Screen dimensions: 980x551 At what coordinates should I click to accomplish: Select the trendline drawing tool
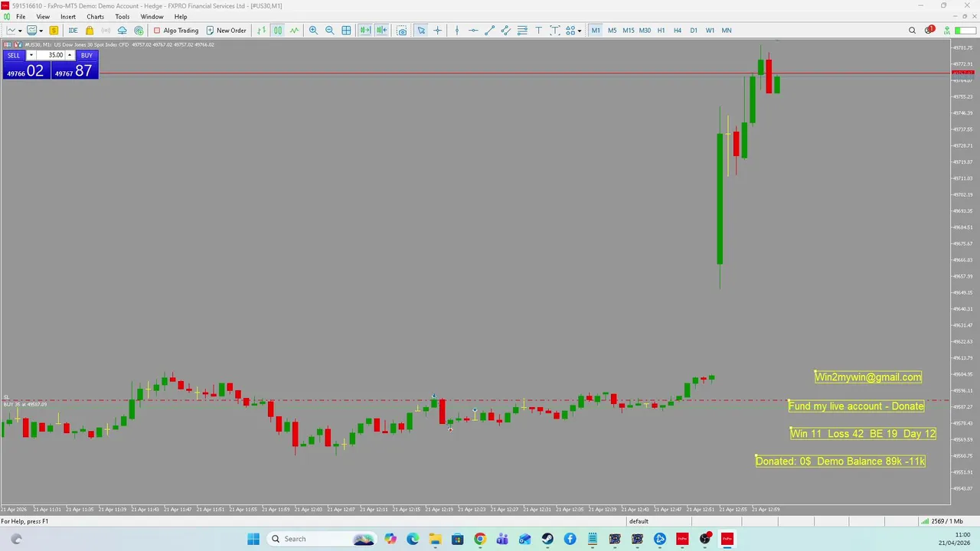(x=490, y=31)
